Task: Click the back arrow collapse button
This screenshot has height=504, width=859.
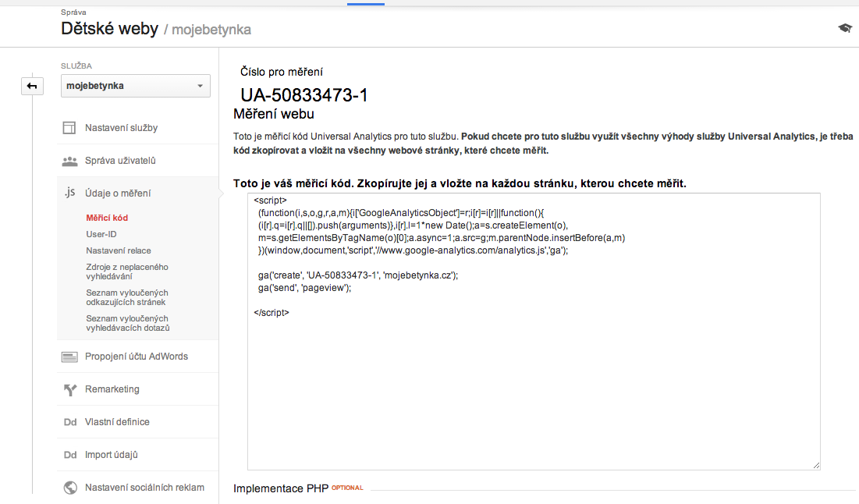Action: [x=32, y=86]
